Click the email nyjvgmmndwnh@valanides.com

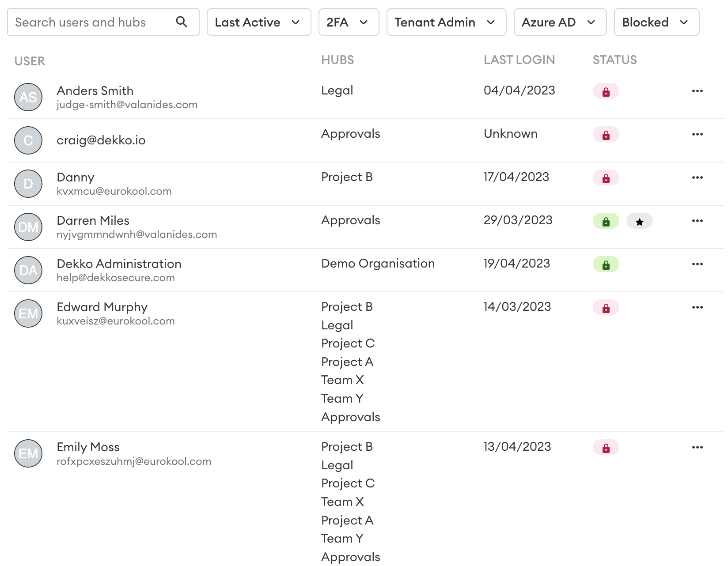(137, 234)
